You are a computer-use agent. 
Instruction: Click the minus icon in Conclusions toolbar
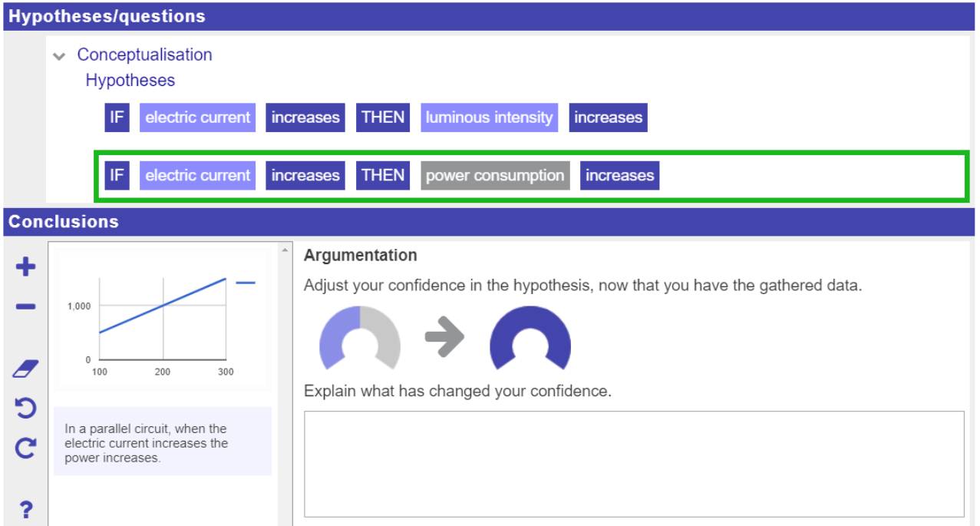pos(26,307)
